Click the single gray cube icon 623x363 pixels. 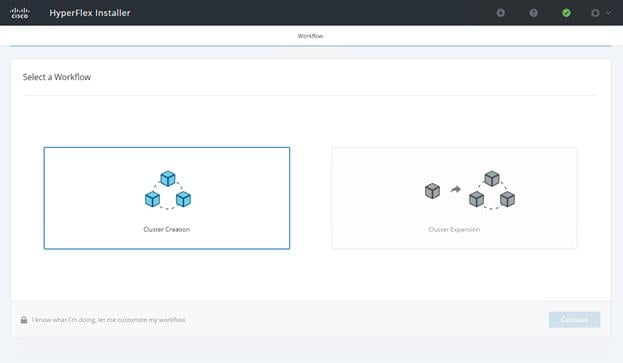432,191
